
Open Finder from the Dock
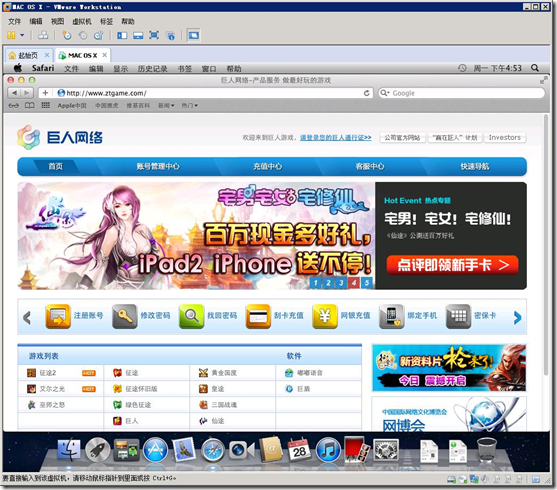click(69, 449)
